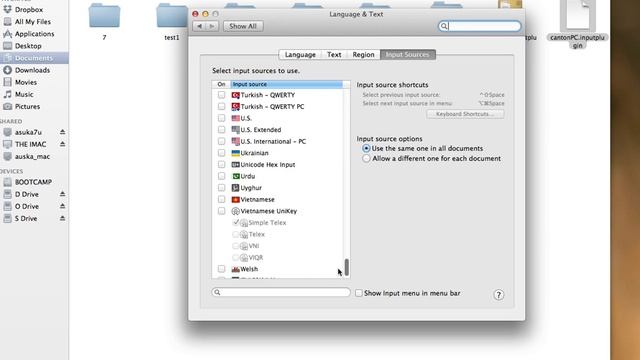640x360 pixels.
Task: Go forward in System Preferences
Action: click(x=212, y=26)
